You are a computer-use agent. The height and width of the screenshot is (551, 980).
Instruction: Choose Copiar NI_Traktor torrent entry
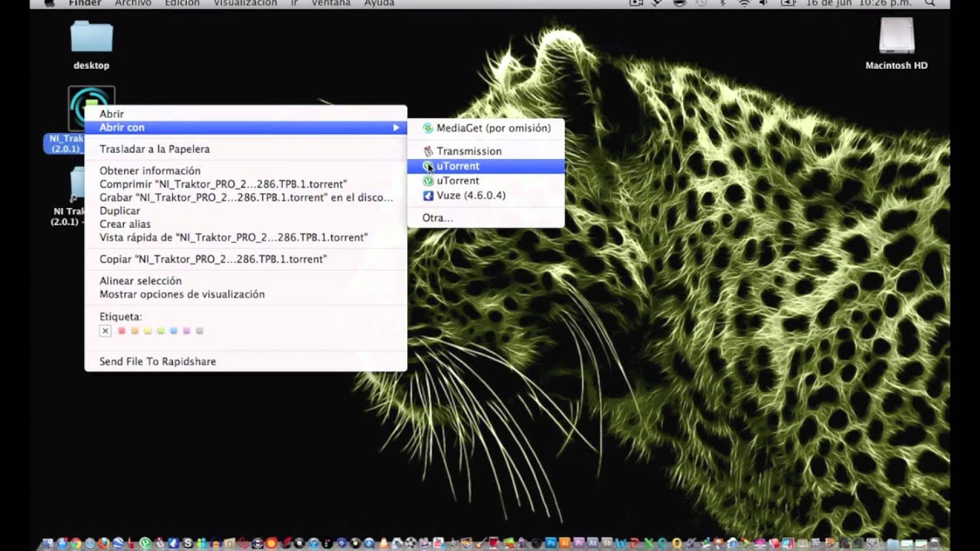tap(245, 259)
